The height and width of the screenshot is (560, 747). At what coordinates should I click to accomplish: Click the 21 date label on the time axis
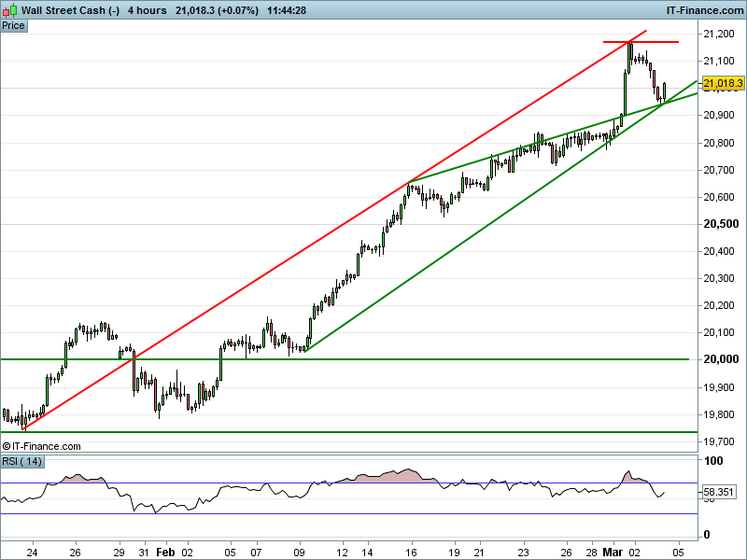click(479, 553)
